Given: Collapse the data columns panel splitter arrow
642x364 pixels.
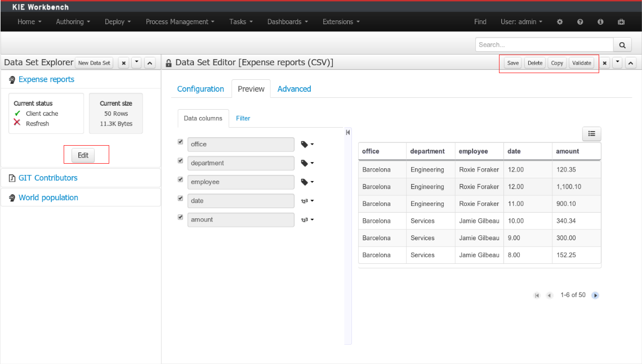Looking at the screenshot, I should [348, 132].
